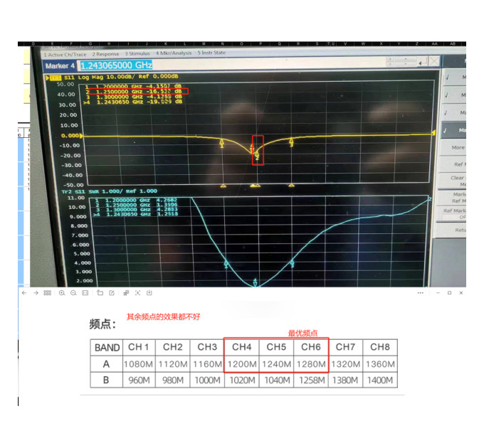The image size is (484, 448).
Task: Click the overlapping-windows copy icon
Action: [x=126, y=293]
